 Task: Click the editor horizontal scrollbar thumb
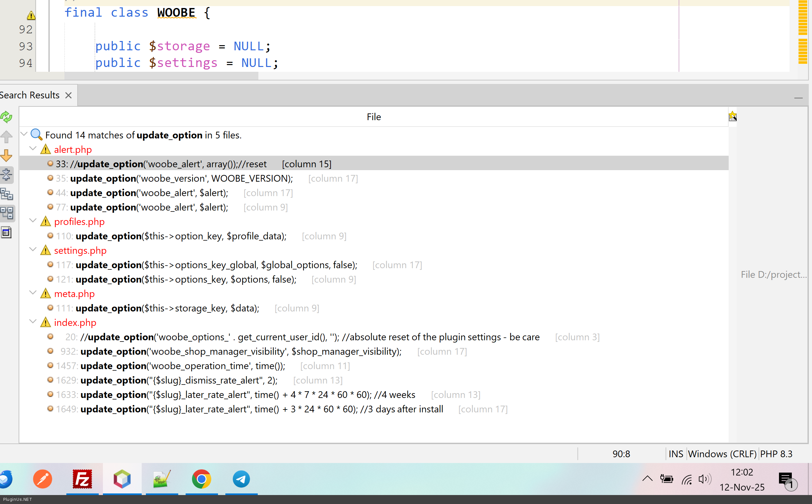[x=161, y=76]
